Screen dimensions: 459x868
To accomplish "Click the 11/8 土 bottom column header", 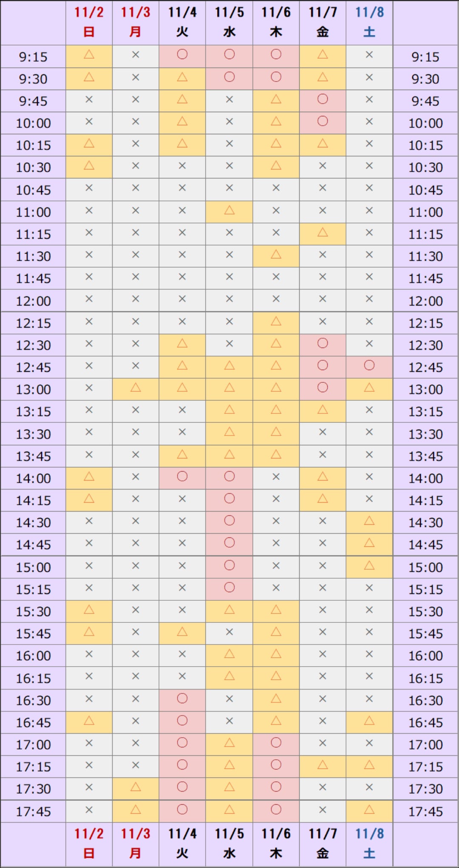I will pyautogui.click(x=369, y=843).
